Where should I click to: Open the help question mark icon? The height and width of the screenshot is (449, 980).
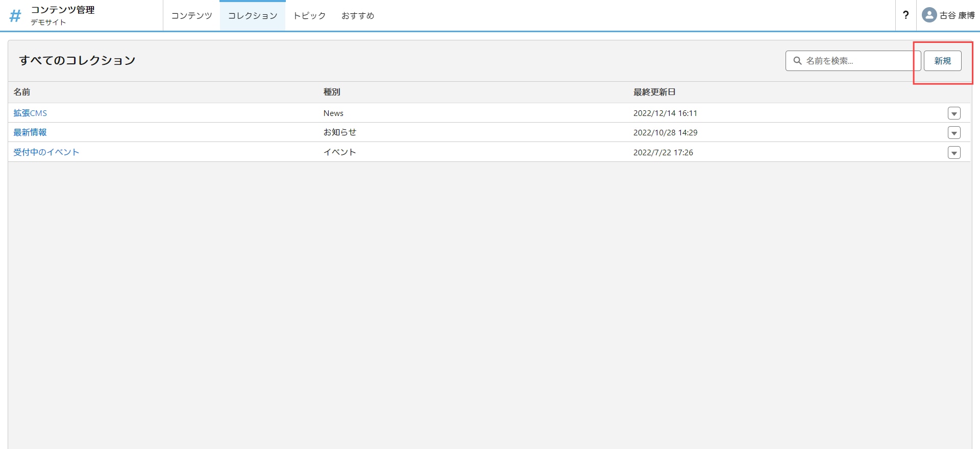(x=905, y=15)
